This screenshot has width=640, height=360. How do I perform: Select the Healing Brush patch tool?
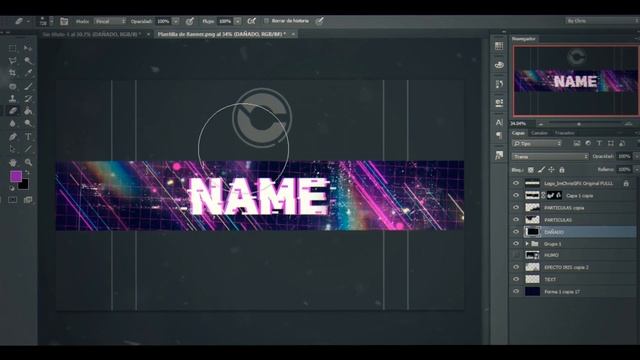coord(13,86)
